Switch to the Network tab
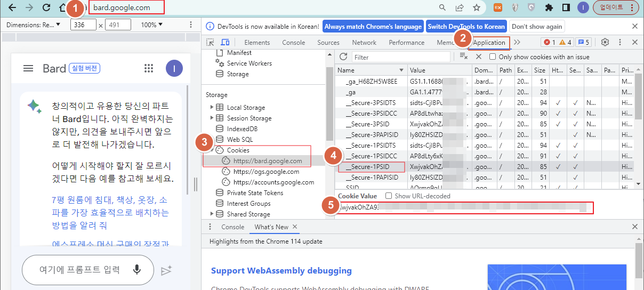Image resolution: width=644 pixels, height=290 pixels. (364, 42)
